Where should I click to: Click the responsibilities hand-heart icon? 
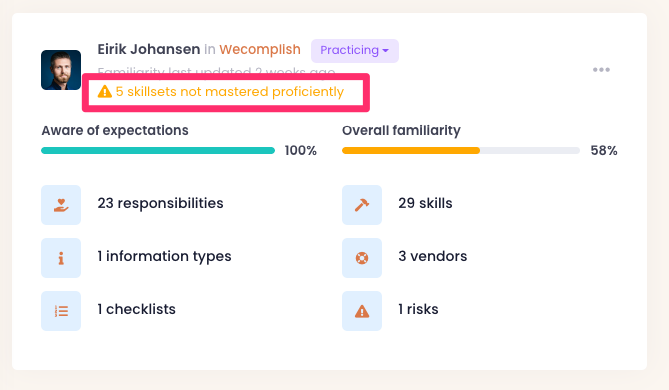[61, 205]
